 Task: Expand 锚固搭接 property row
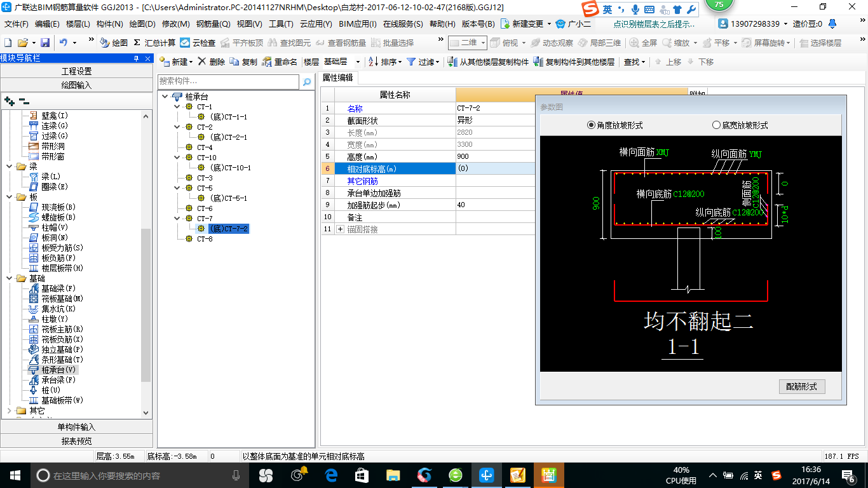340,229
